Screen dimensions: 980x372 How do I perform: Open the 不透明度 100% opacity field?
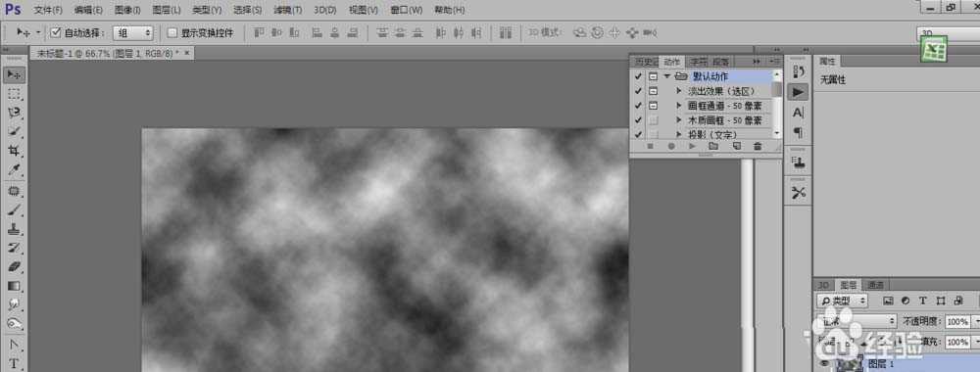(x=956, y=321)
